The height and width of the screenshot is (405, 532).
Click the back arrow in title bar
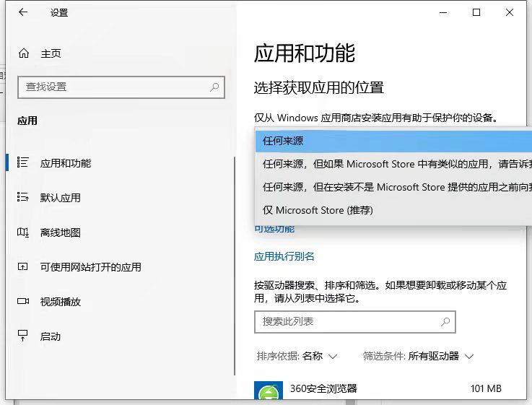point(23,13)
